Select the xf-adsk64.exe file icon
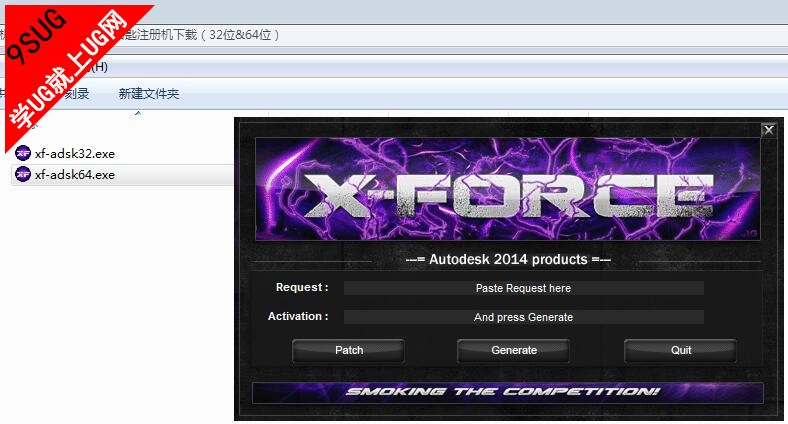 click(x=23, y=174)
